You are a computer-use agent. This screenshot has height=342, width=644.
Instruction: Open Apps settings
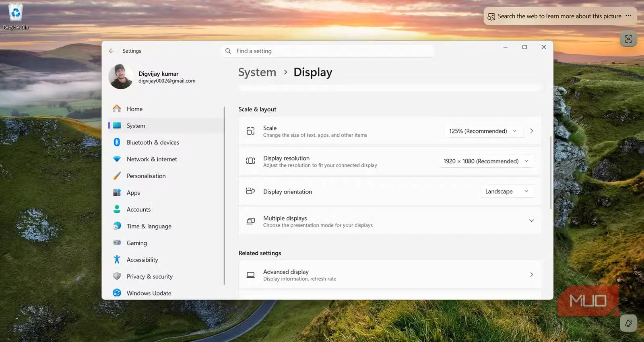pyautogui.click(x=166, y=193)
